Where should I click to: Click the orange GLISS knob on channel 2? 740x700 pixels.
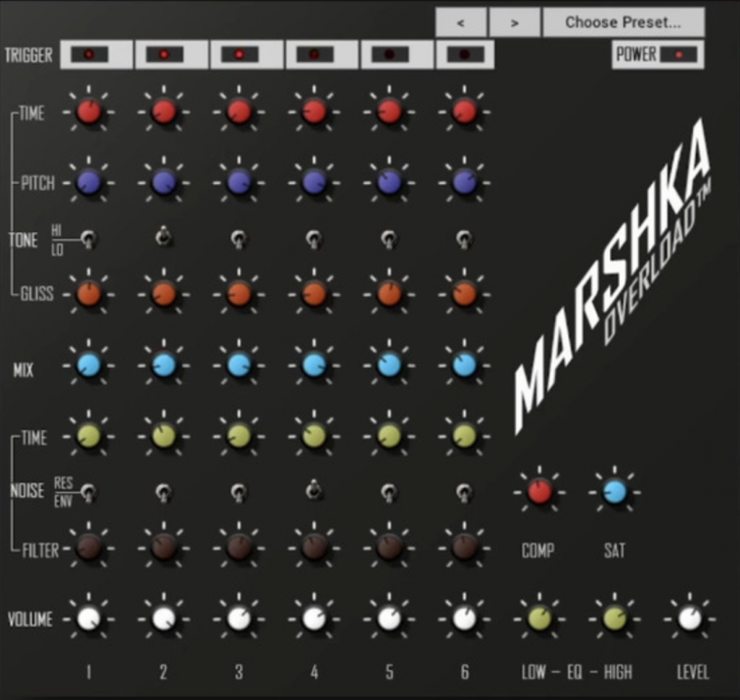(163, 294)
